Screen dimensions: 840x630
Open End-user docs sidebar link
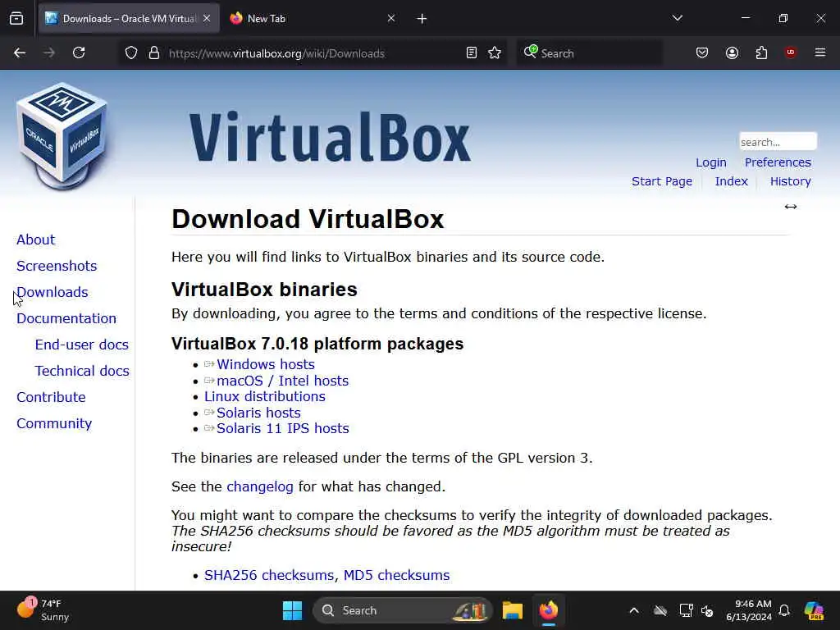[81, 345]
